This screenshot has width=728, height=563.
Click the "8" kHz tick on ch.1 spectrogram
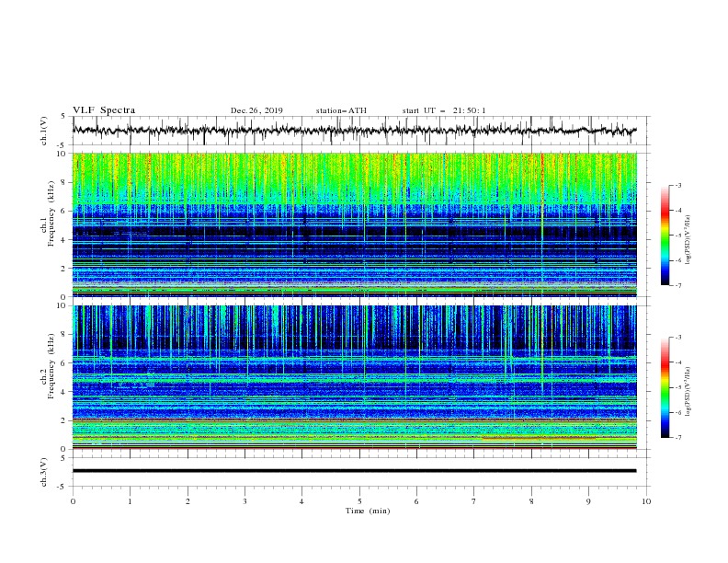tap(65, 182)
